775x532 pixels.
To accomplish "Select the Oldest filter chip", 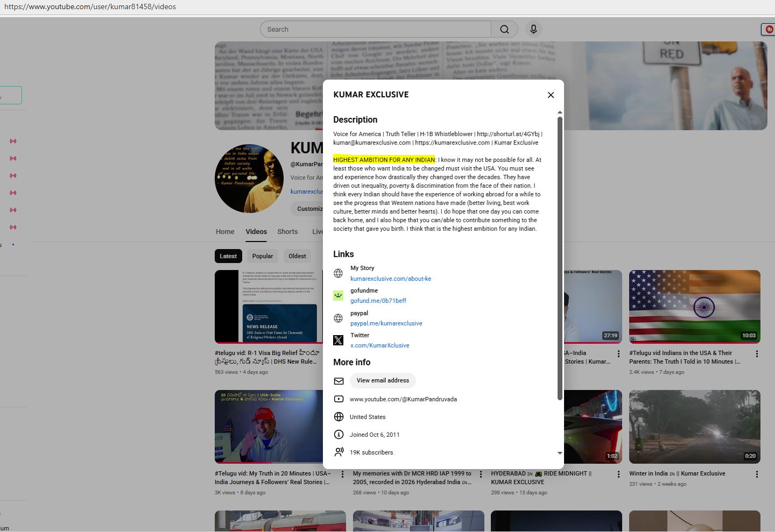I will click(297, 256).
